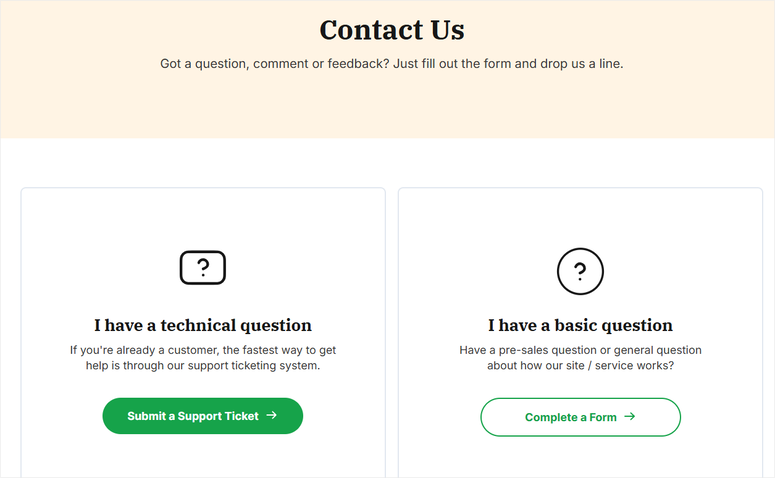Screen dimensions: 775x478
Task: Click the Contact Us page heading
Action: point(392,30)
